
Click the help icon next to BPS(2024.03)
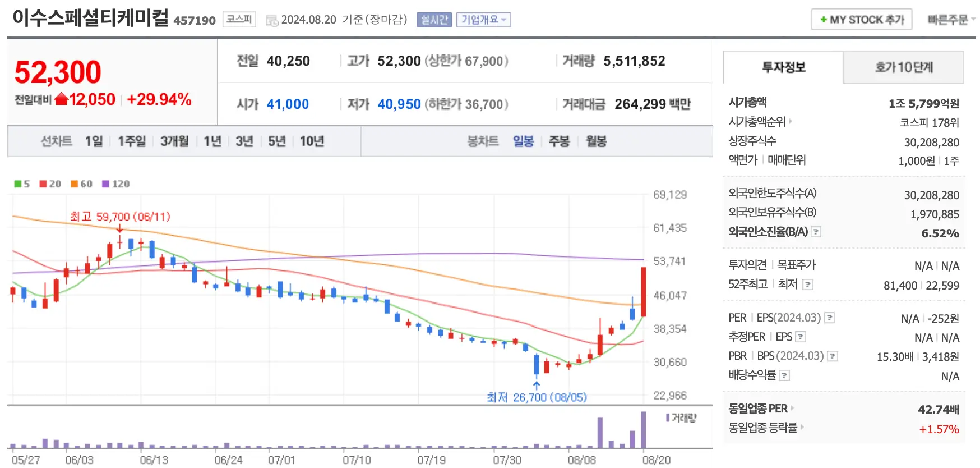point(833,356)
